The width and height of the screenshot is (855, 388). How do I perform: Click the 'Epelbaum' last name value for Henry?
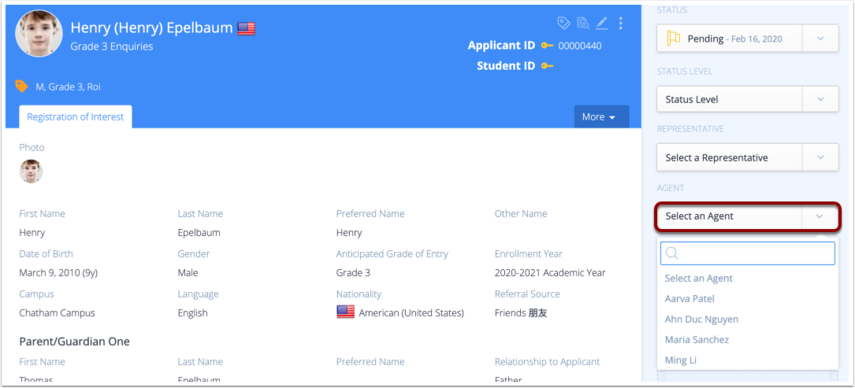(199, 233)
